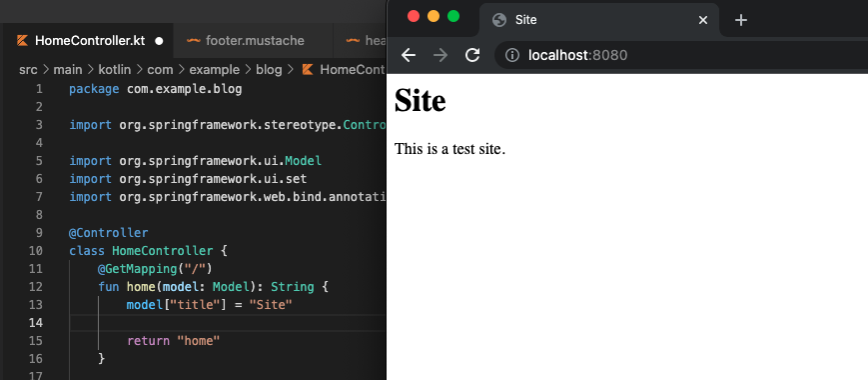
Task: Click the Kotlin icon in the breadcrumb
Action: (x=308, y=69)
